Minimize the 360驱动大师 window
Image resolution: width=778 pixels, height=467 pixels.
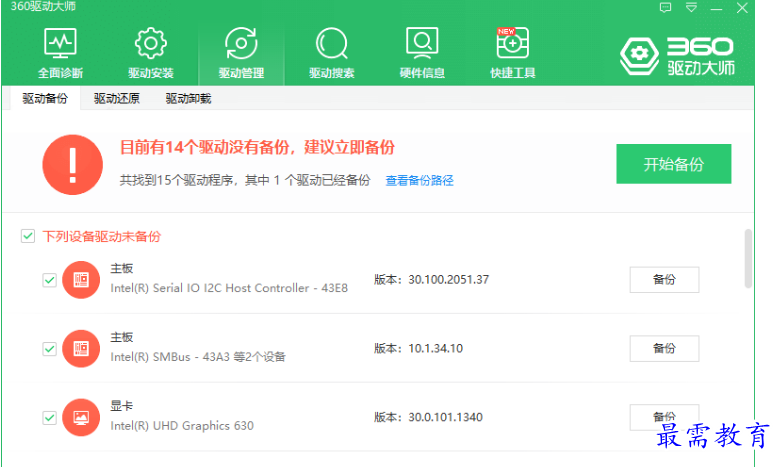(x=716, y=8)
